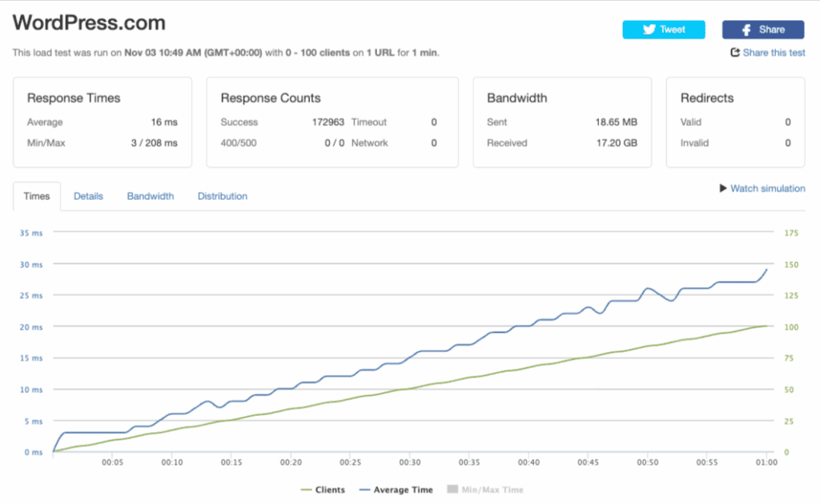Click the Facebook f icon
The image size is (820, 504).
(x=746, y=30)
